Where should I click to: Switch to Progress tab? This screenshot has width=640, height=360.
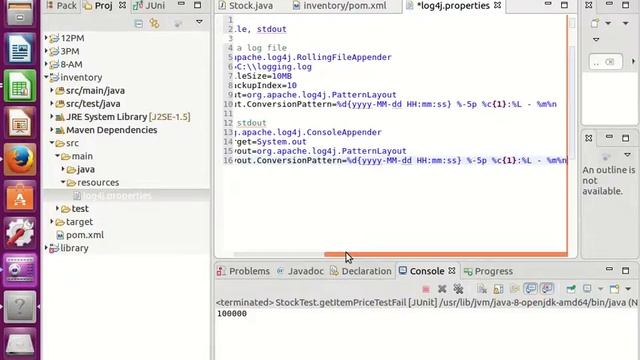coord(489,271)
